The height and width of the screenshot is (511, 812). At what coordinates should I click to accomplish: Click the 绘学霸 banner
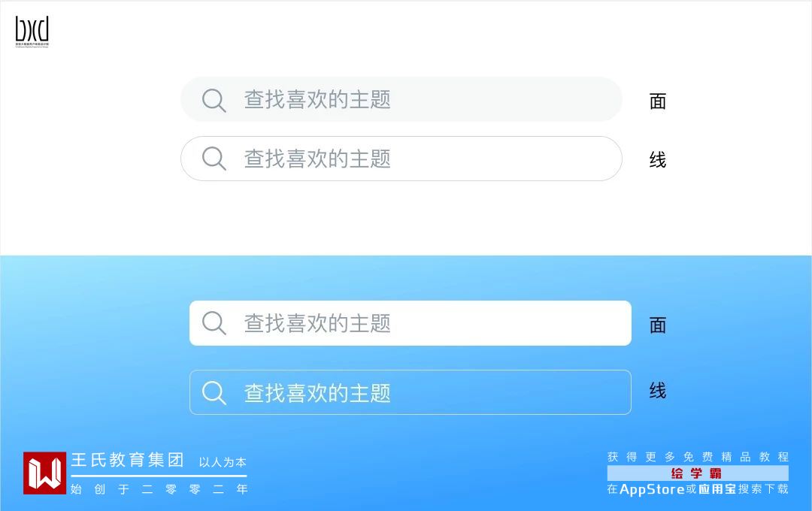(x=697, y=473)
